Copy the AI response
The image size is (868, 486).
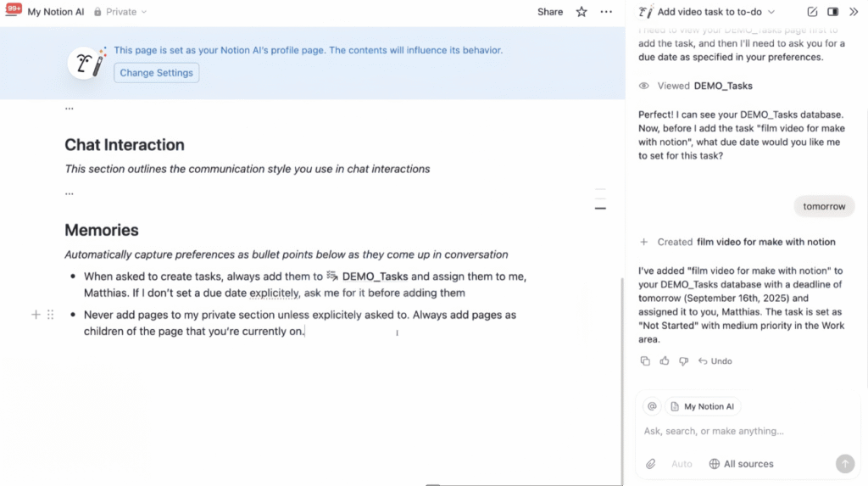(x=645, y=361)
